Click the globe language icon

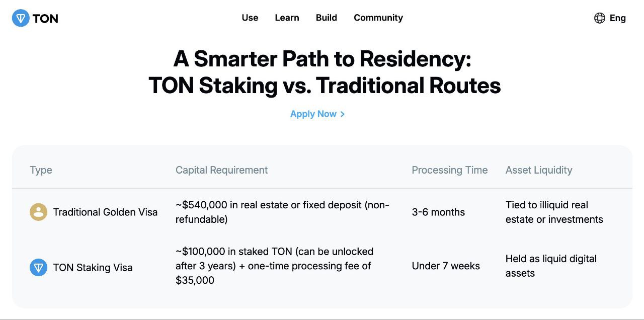599,18
